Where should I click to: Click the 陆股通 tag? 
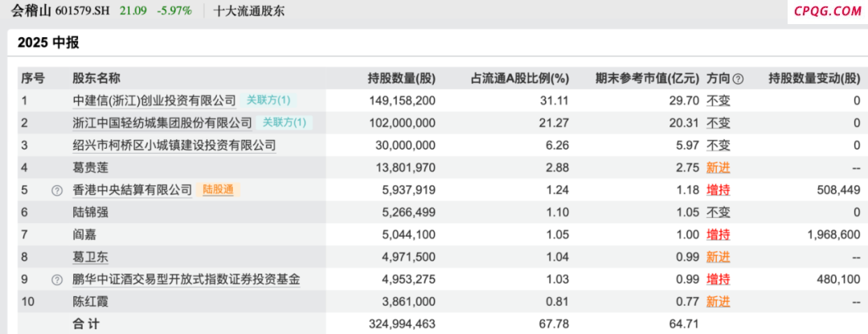coord(218,190)
